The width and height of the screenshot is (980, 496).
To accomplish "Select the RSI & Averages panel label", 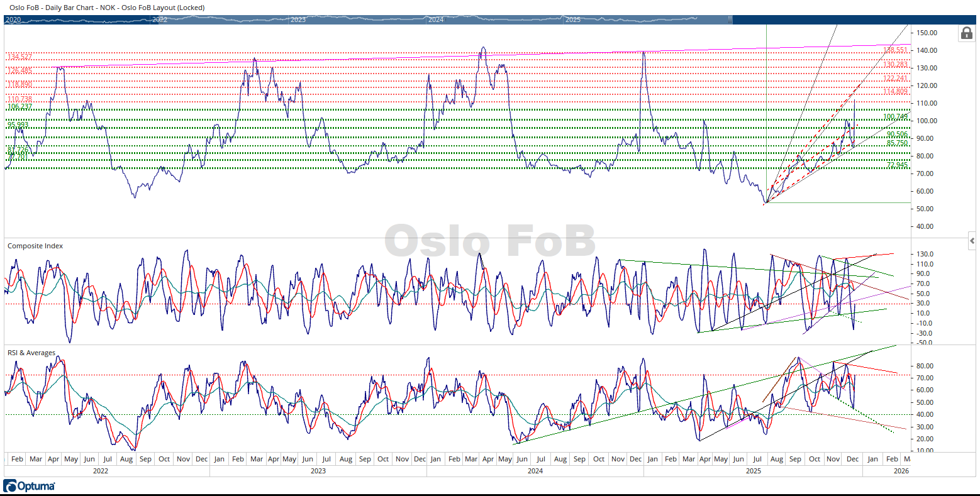I will click(31, 353).
